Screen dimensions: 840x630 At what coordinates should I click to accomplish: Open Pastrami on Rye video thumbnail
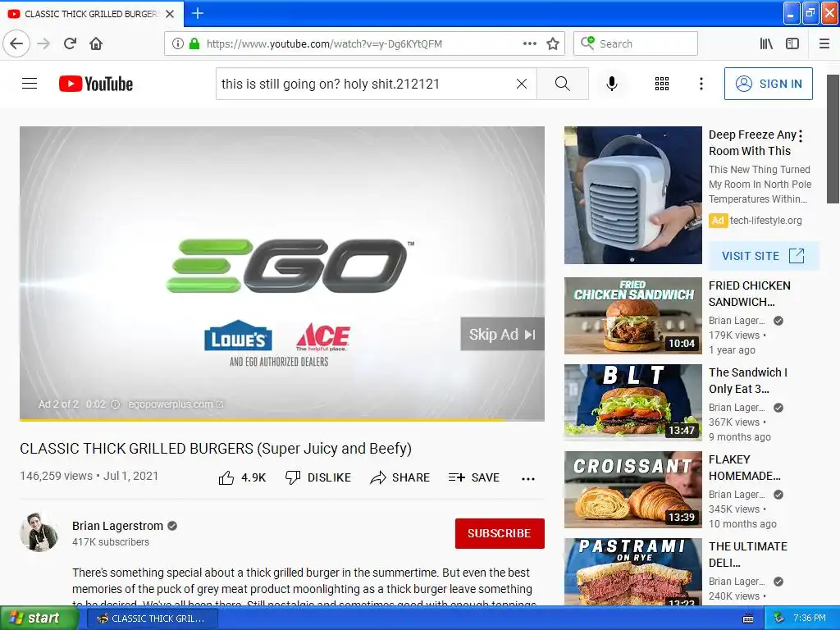632,572
